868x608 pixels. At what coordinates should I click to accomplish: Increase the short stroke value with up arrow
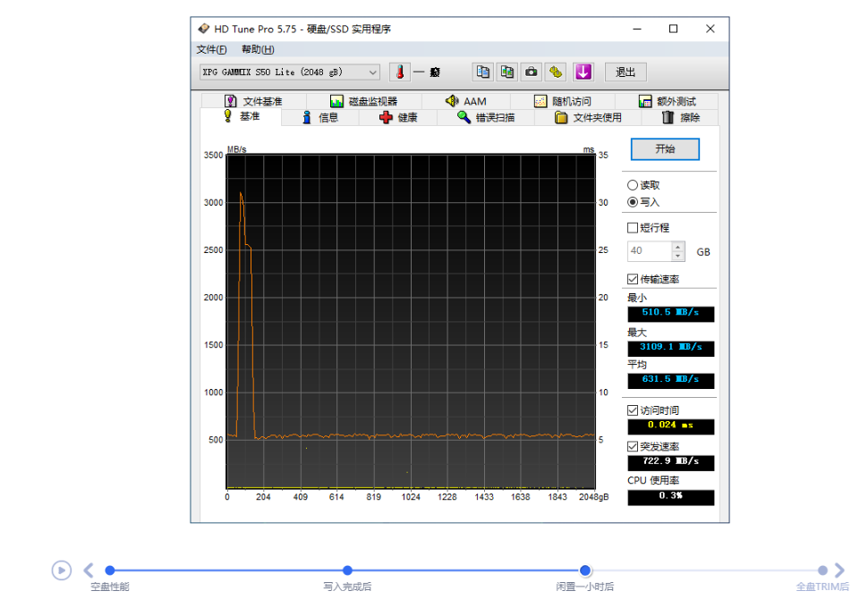pos(678,247)
